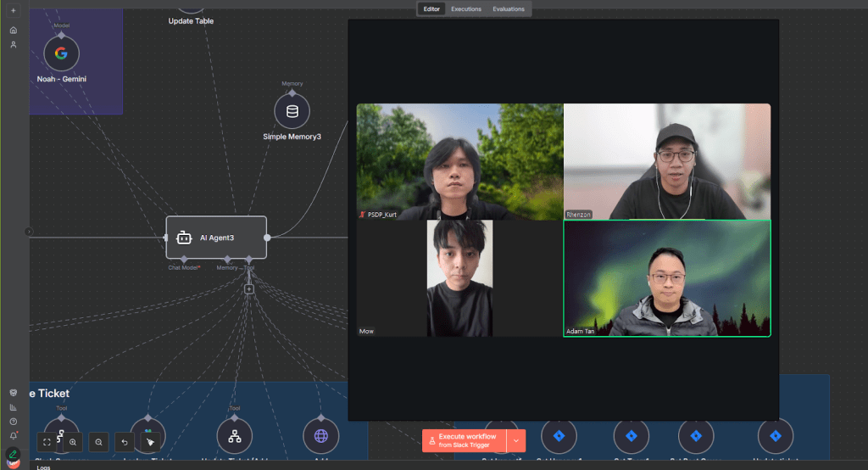
Task: Click the zoom in magnifier button
Action: pos(73,441)
